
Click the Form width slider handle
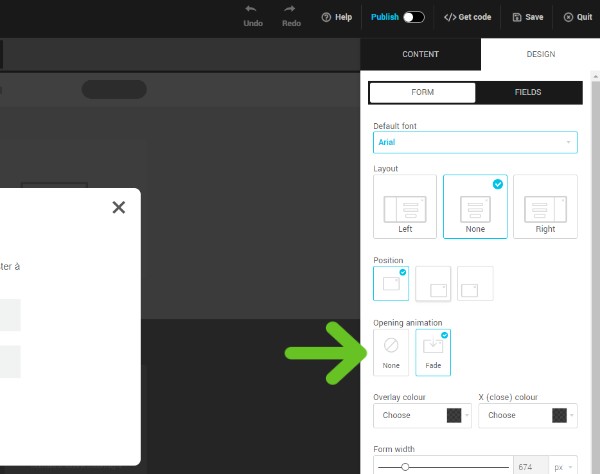405,467
